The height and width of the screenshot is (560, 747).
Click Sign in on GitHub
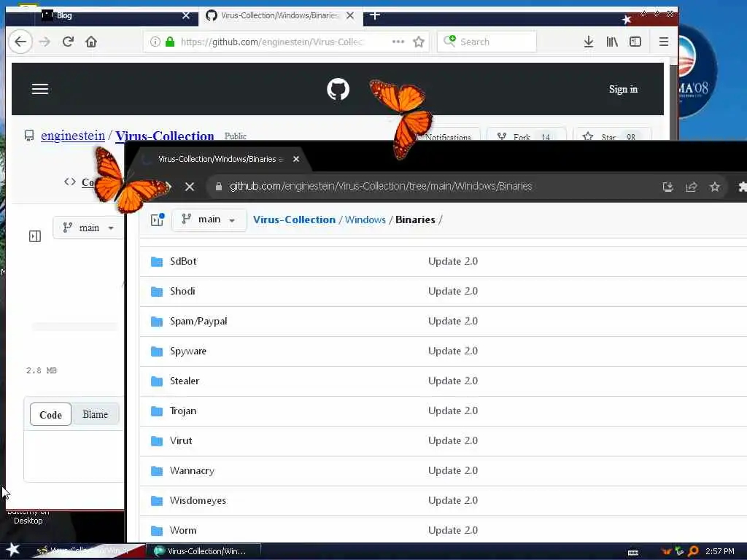click(x=623, y=89)
